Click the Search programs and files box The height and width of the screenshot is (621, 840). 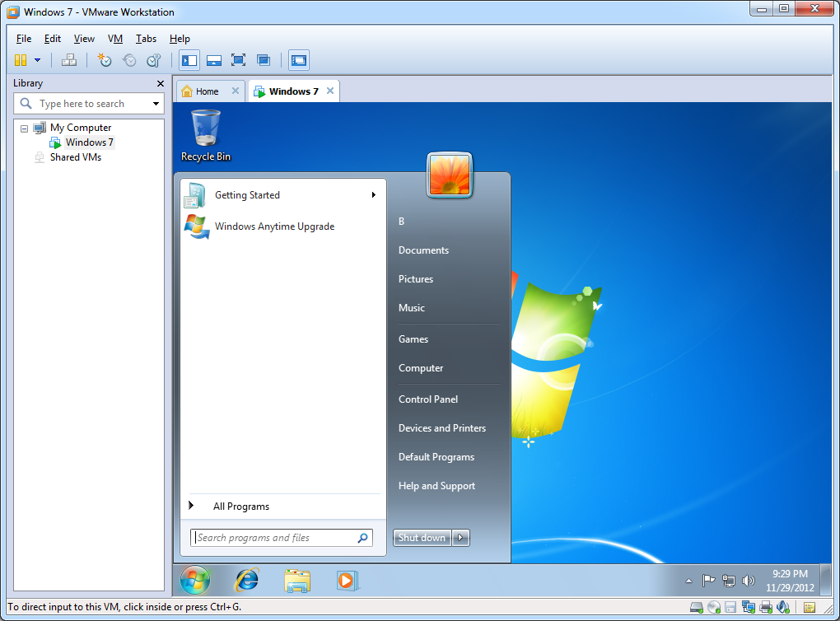click(276, 538)
